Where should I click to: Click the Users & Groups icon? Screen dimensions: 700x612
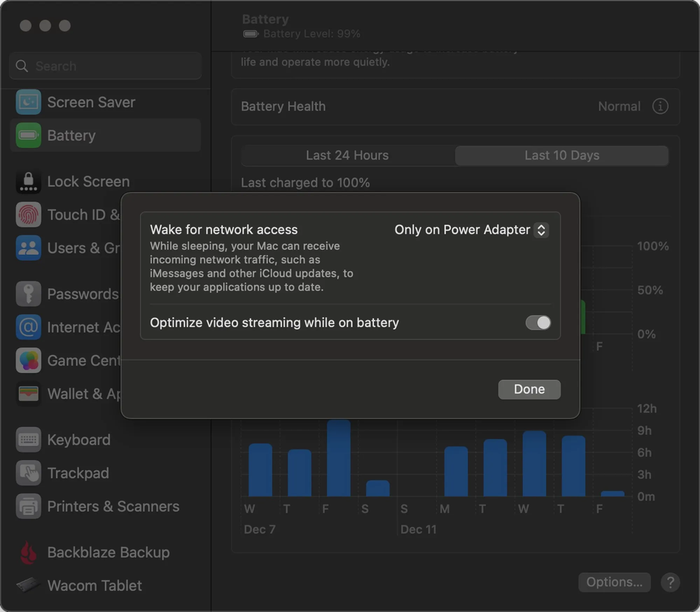tap(28, 248)
